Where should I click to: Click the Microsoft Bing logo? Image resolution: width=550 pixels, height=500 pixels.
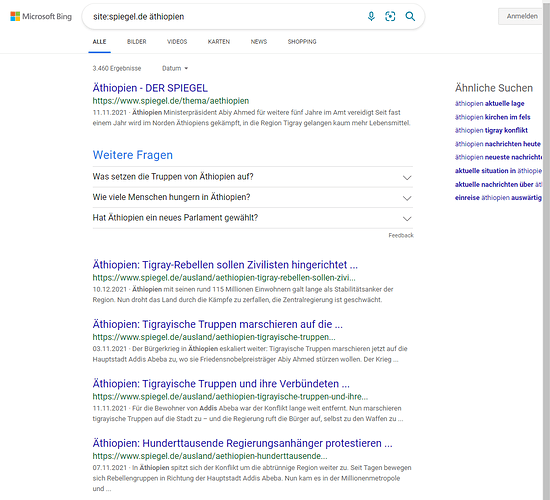point(41,16)
